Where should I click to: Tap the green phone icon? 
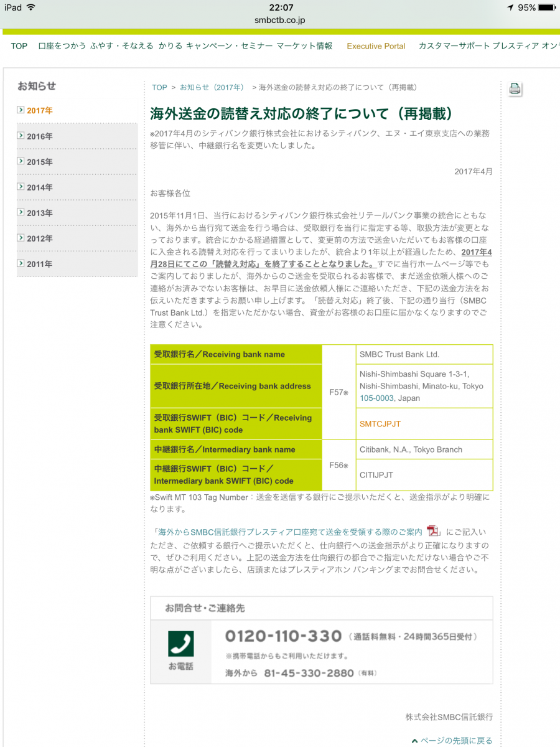pyautogui.click(x=181, y=644)
